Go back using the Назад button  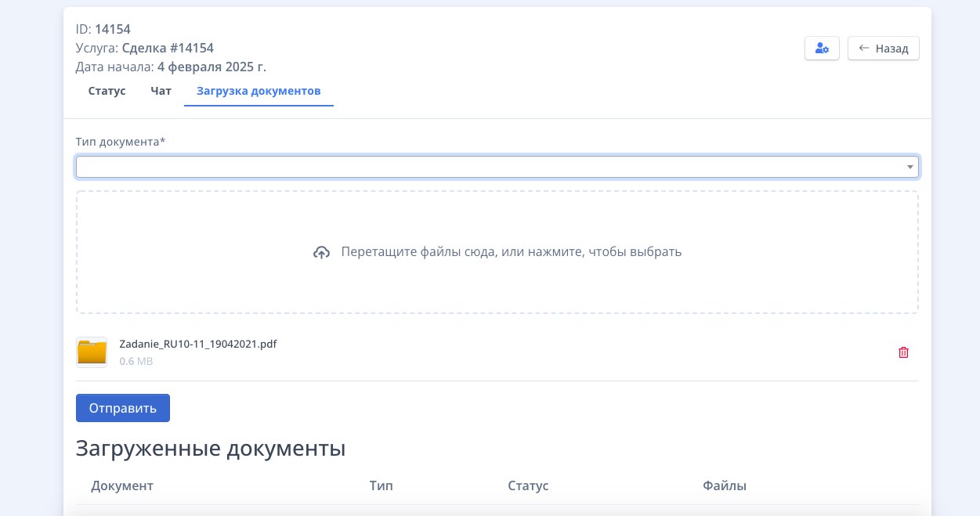coord(883,49)
